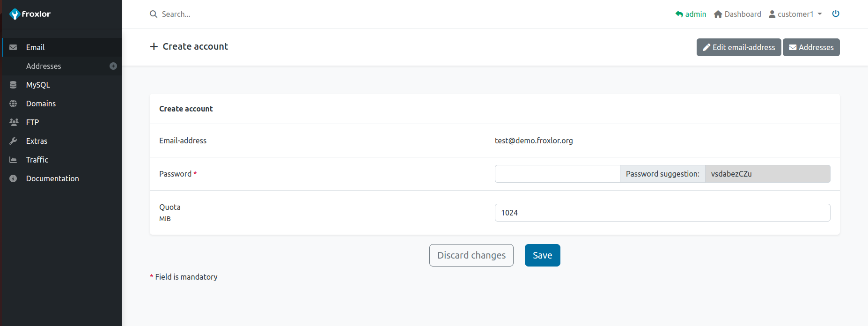
Task: Focus the Password input field
Action: coord(557,174)
